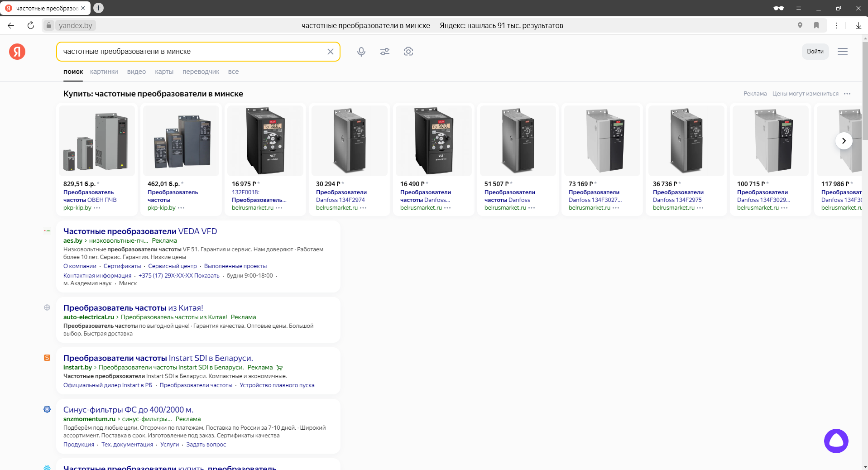Open ad options dots beside Цены могут измениться
868x470 pixels.
[x=847, y=94]
